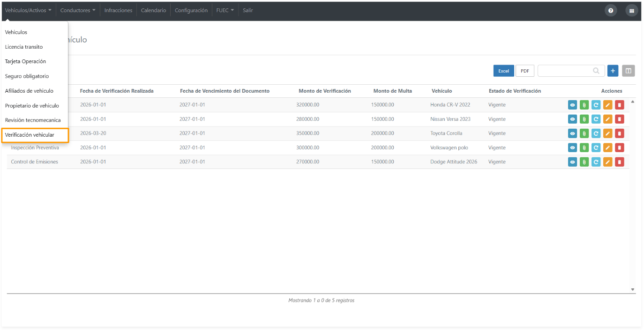Open Configuración from the navigation bar

click(191, 10)
